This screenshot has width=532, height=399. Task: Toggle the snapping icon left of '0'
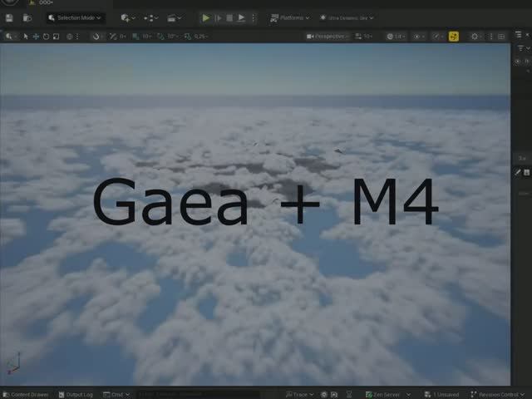(113, 37)
